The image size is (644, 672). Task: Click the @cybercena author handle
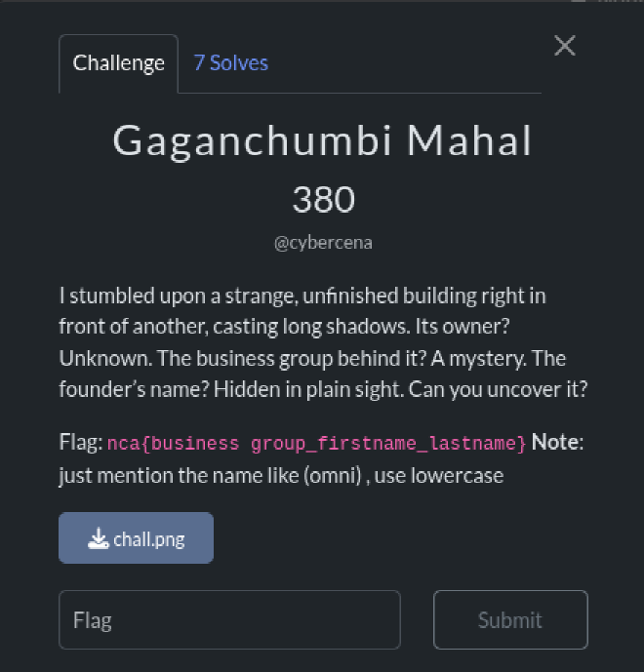coord(323,243)
